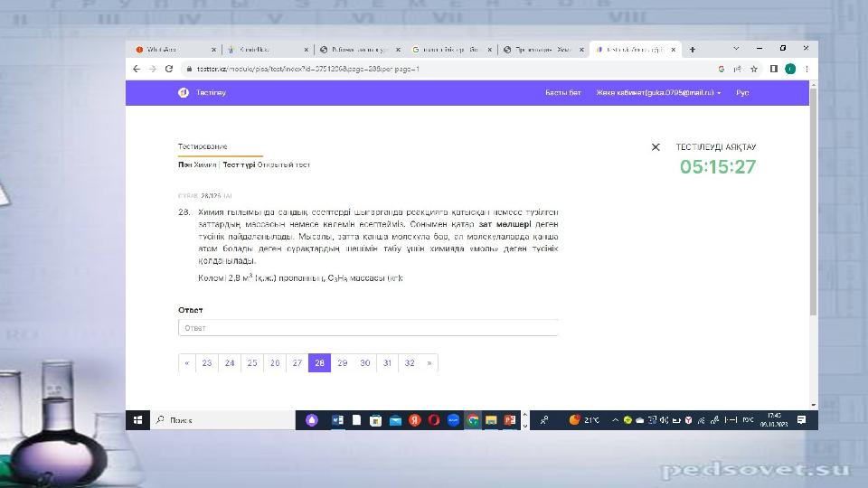Open the browser side panel icon
The width and height of the screenshot is (868, 488).
(773, 70)
